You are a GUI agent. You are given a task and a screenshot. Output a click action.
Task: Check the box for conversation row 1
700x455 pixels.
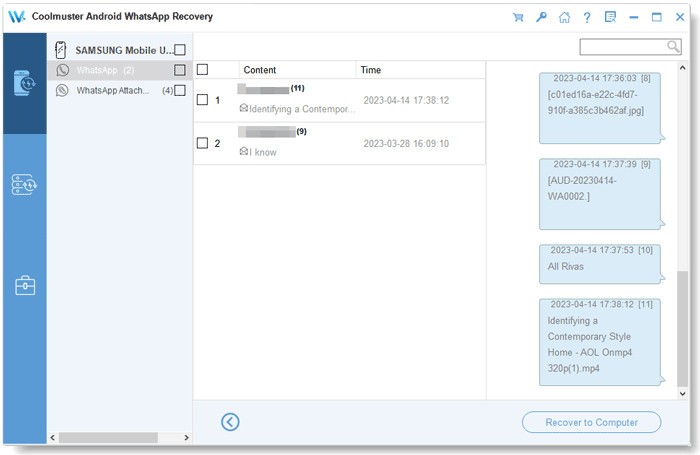point(203,100)
